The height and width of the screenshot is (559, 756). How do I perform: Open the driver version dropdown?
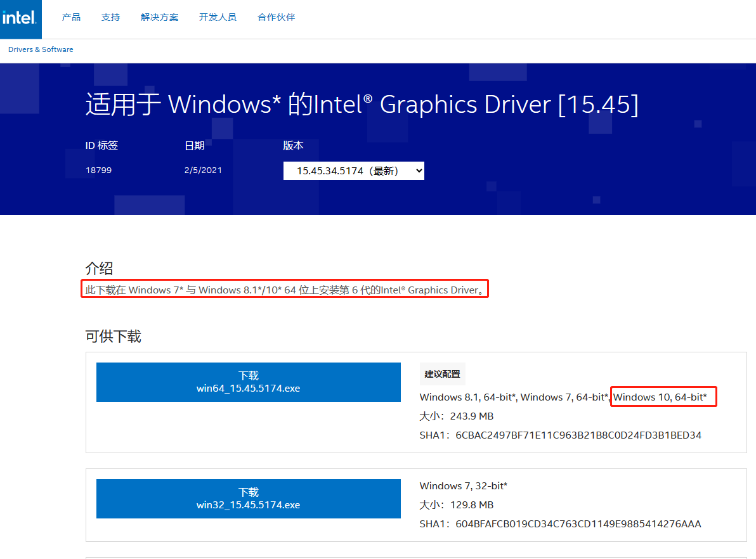353,170
